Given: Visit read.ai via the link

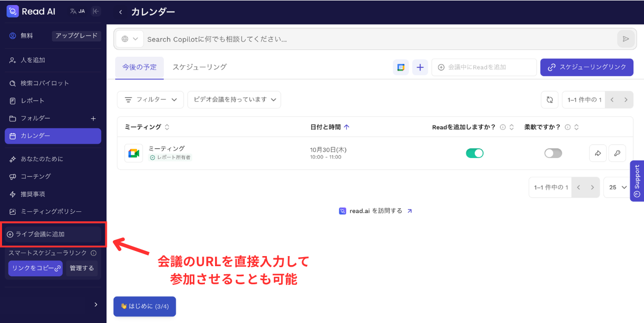Looking at the screenshot, I should tap(375, 210).
